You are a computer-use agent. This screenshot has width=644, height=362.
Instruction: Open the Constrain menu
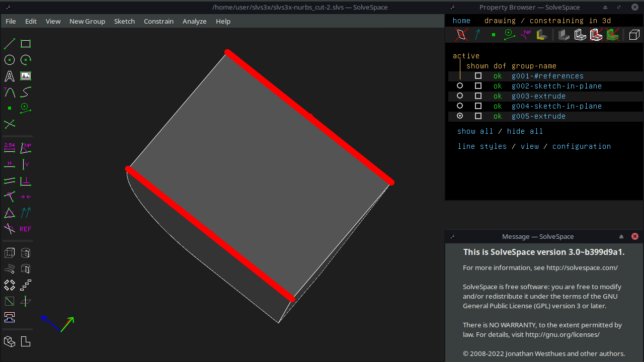[158, 21]
